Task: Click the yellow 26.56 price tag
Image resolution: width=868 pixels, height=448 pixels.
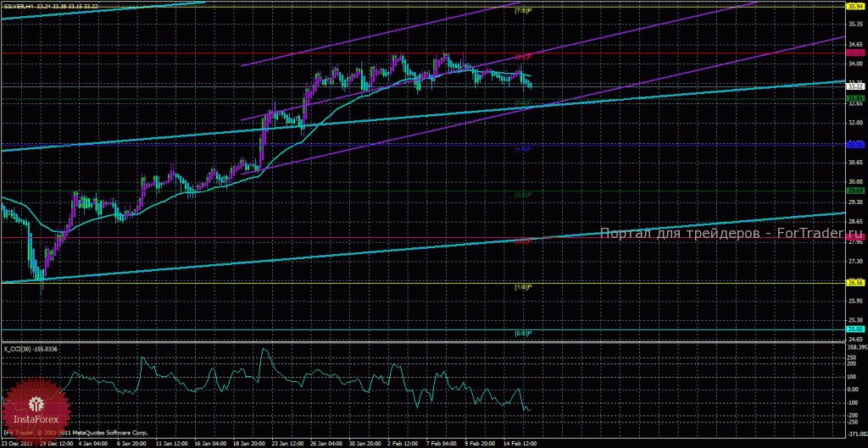Action: point(856,283)
